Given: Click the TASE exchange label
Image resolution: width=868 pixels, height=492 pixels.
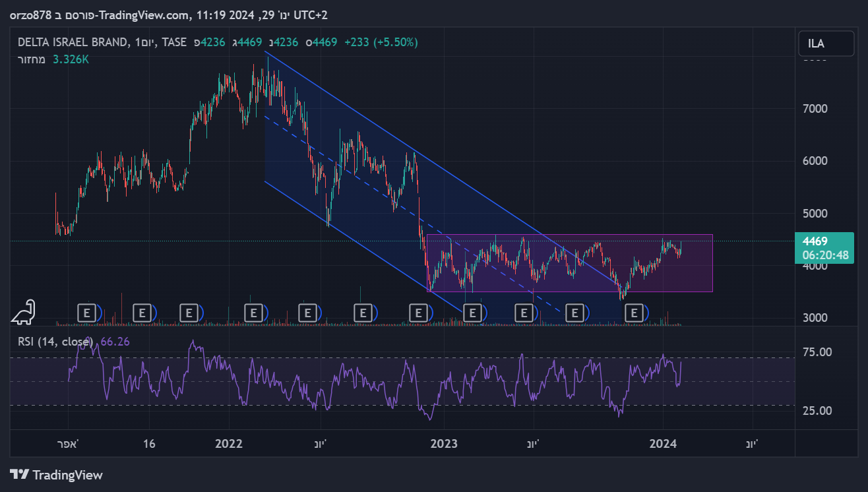Looking at the screenshot, I should point(174,42).
